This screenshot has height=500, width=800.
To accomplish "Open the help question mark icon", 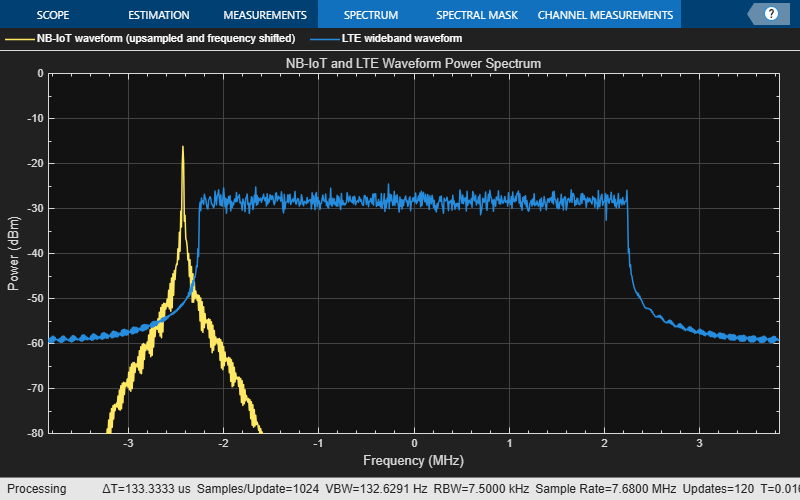I will point(771,14).
